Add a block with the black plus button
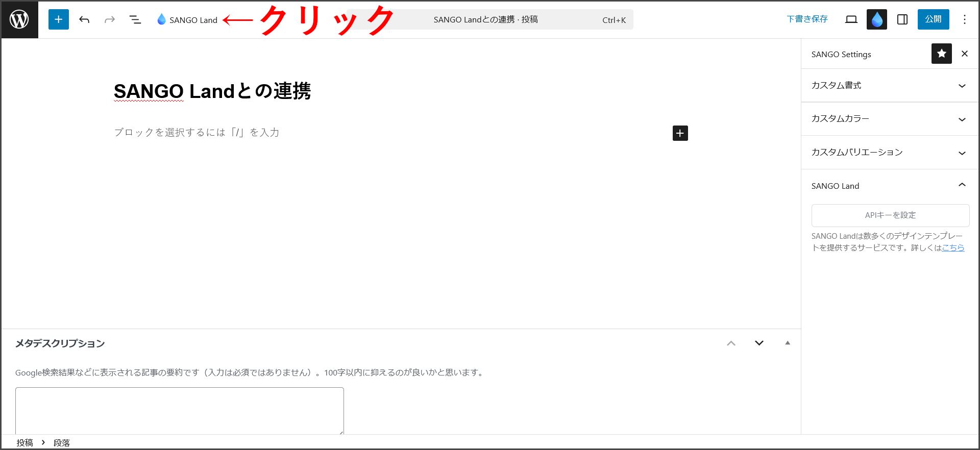The width and height of the screenshot is (980, 450). tap(680, 133)
